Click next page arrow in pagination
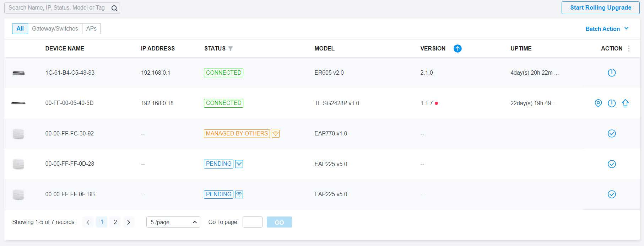Image resolution: width=644 pixels, height=246 pixels. 129,222
